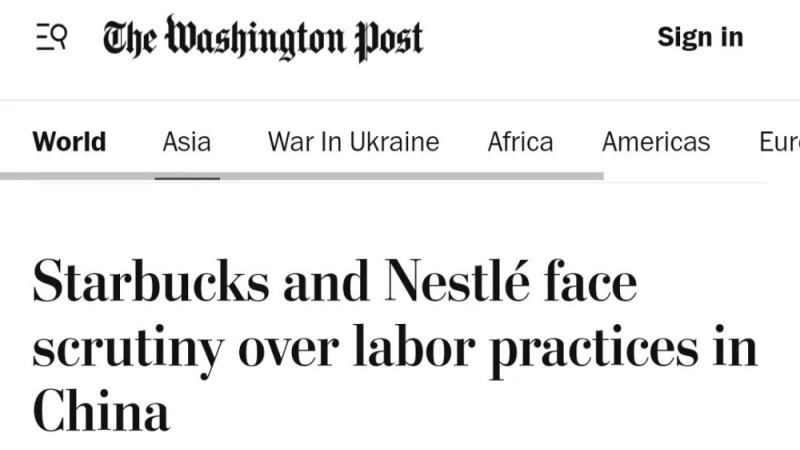The width and height of the screenshot is (800, 450).
Task: Open the Starbucks and Nestlé headline article
Action: tap(395, 346)
